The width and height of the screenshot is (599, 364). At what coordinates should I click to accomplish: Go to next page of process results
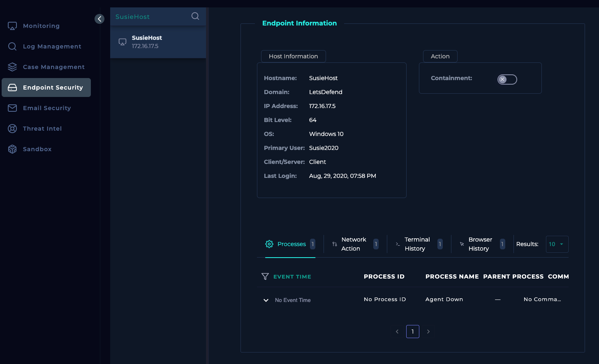(x=428, y=332)
